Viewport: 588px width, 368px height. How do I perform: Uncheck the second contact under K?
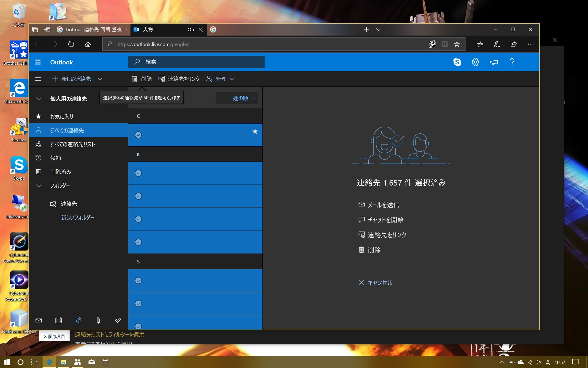pos(138,196)
